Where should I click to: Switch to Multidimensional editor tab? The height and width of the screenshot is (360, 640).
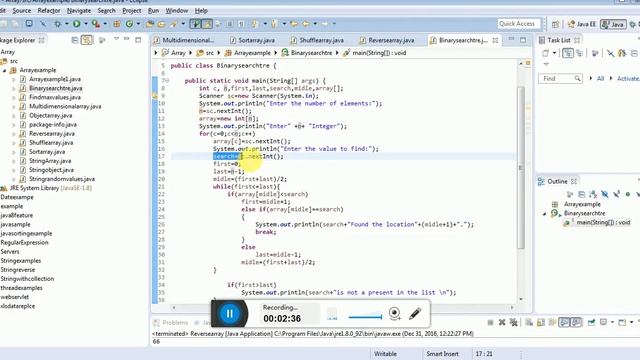click(184, 40)
